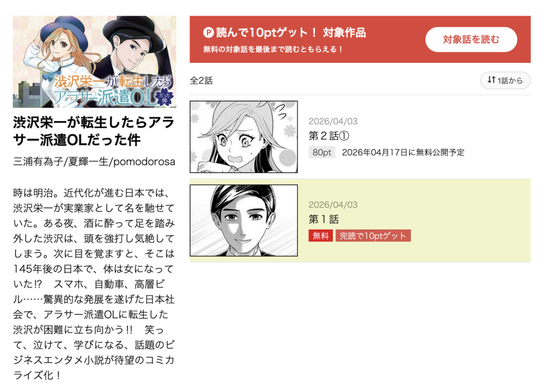Click the author names 三浦有為子/夏輝一生/pomodorosa
The image size is (549, 392).
(94, 161)
